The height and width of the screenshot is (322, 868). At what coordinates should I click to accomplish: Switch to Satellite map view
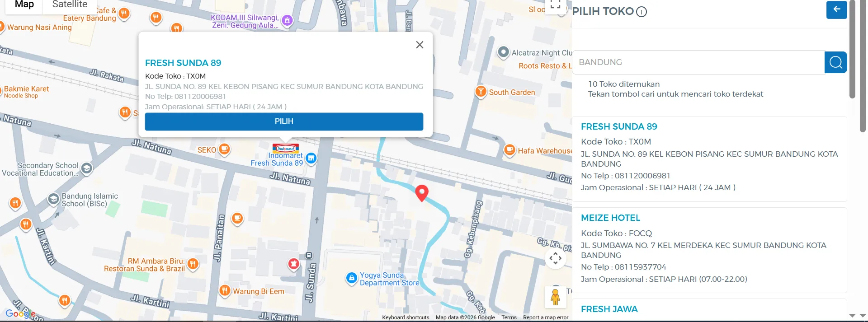pyautogui.click(x=70, y=5)
